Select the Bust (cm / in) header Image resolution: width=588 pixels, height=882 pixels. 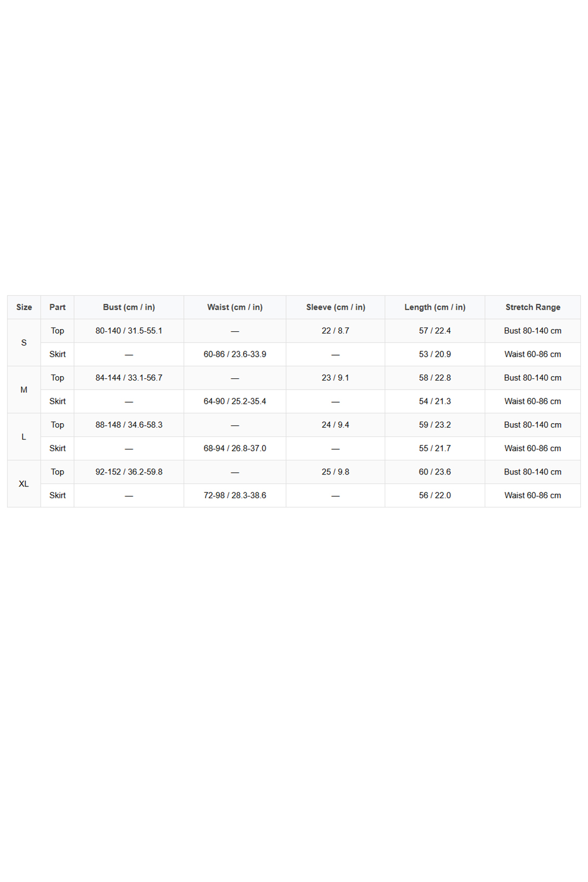(129, 307)
